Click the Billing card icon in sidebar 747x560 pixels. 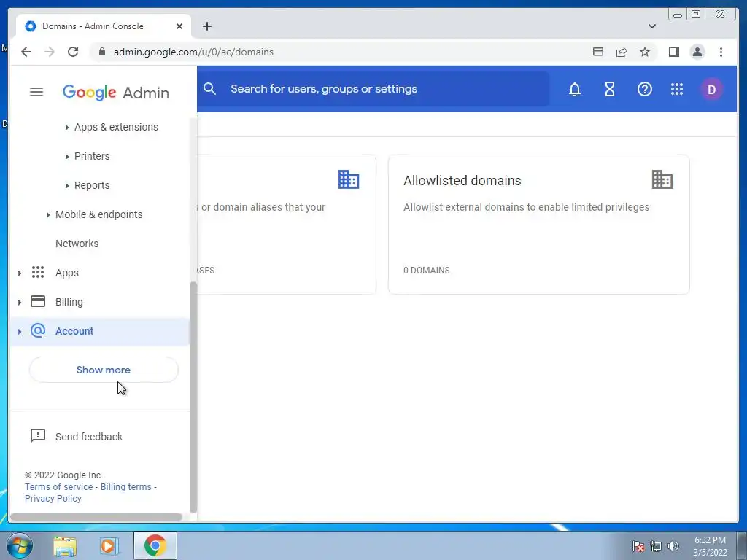pos(38,301)
